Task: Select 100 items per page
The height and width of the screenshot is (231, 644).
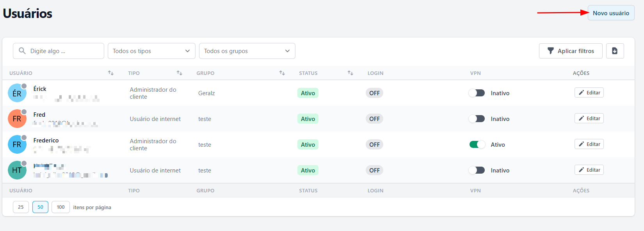Action: [60, 207]
